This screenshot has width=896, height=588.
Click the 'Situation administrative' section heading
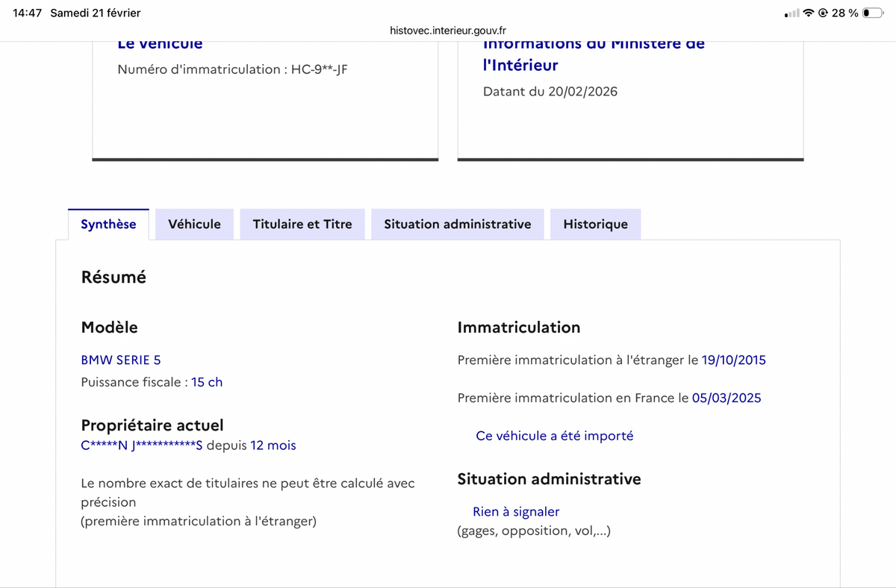[550, 479]
